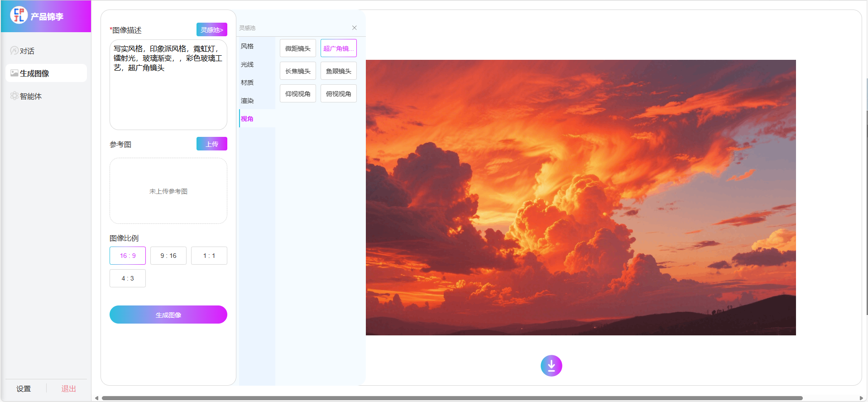This screenshot has width=868, height=402.
Task: Click the chat icon beside 对话
Action: [x=14, y=51]
